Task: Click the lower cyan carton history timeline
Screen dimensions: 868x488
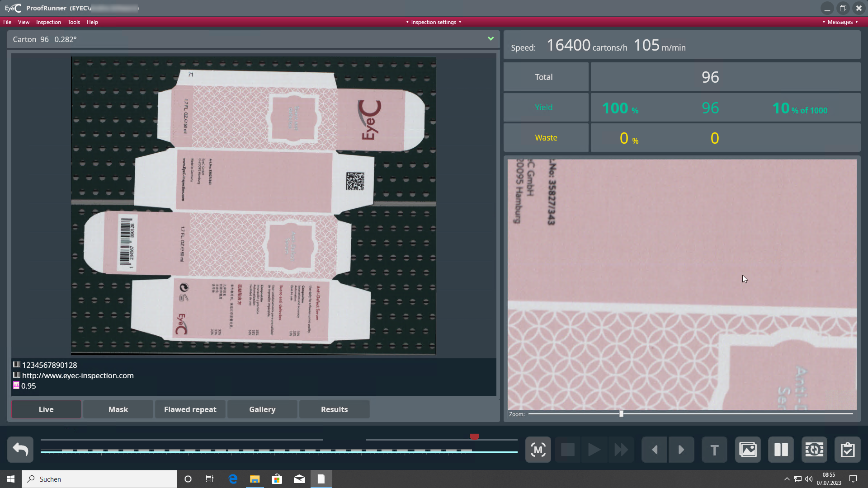Action: (279, 451)
